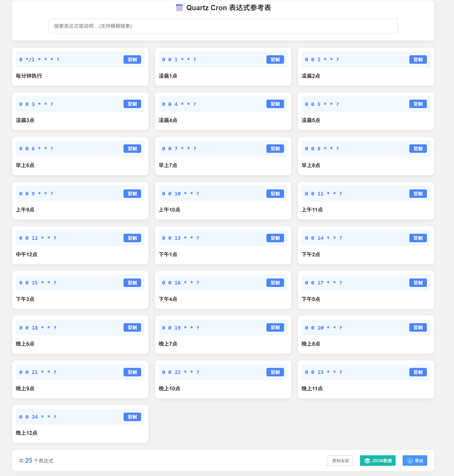Copy the '0 0 1 * * ?' expression
This screenshot has width=454, height=476.
coord(275,60)
